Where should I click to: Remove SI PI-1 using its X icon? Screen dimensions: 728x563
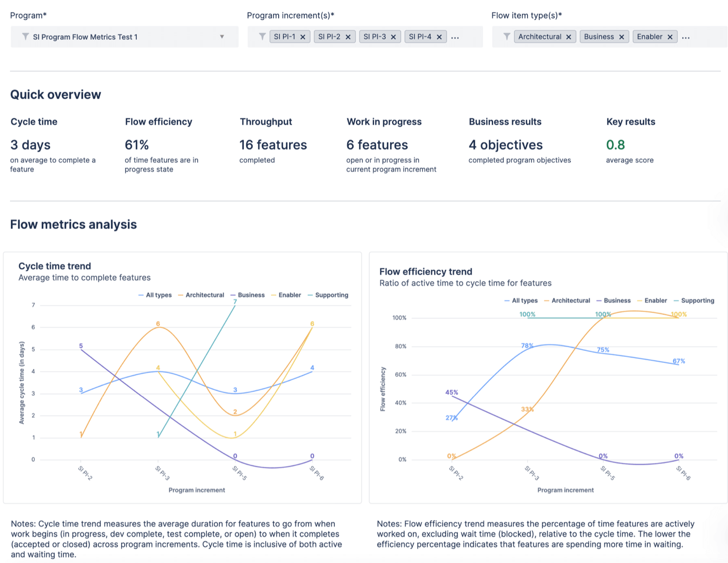(x=303, y=37)
